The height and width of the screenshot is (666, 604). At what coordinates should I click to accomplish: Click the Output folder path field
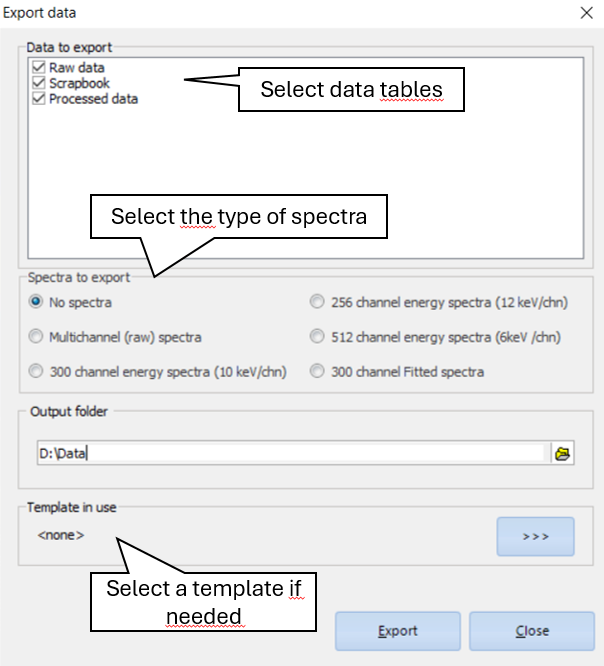[290, 453]
